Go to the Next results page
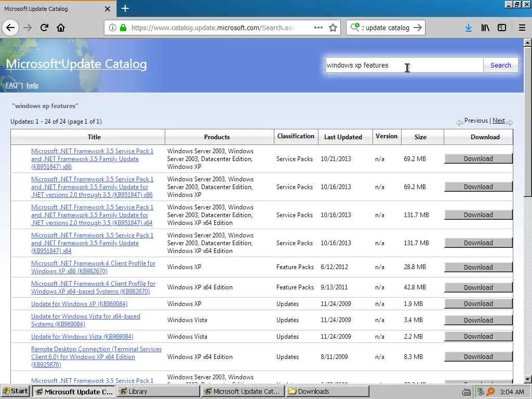The image size is (532, 399). [498, 121]
